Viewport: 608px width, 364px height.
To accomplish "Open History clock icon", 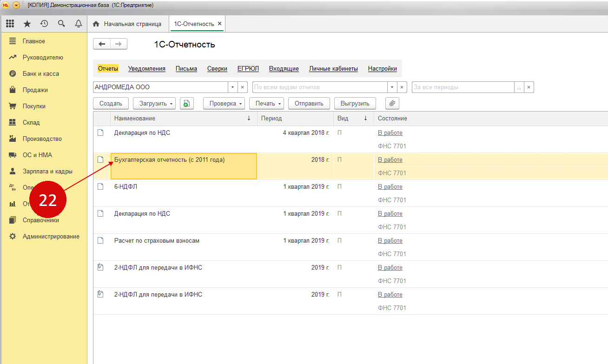I will coord(44,24).
